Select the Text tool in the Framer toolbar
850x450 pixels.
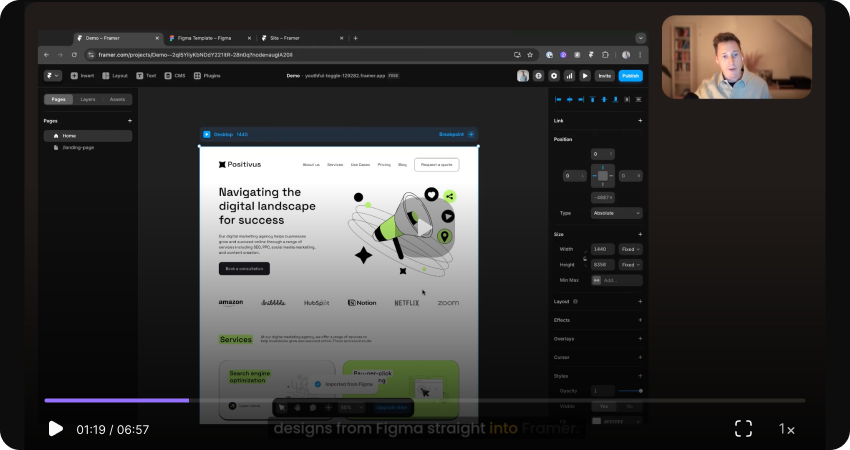click(146, 76)
